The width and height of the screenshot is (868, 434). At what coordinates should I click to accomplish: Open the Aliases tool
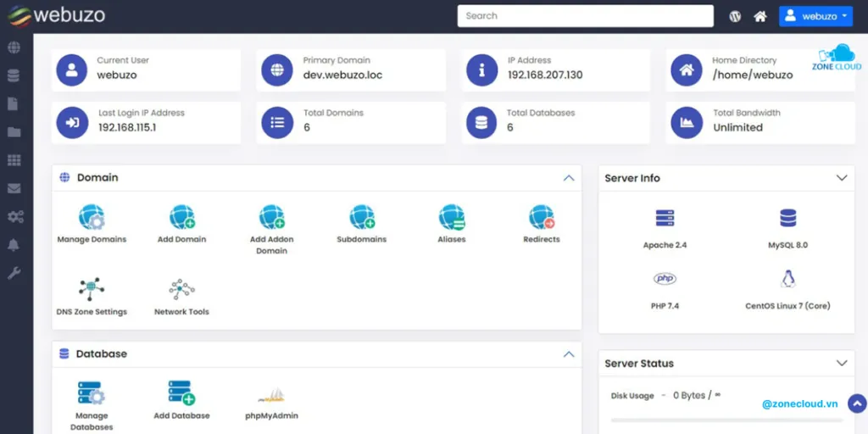pos(452,217)
